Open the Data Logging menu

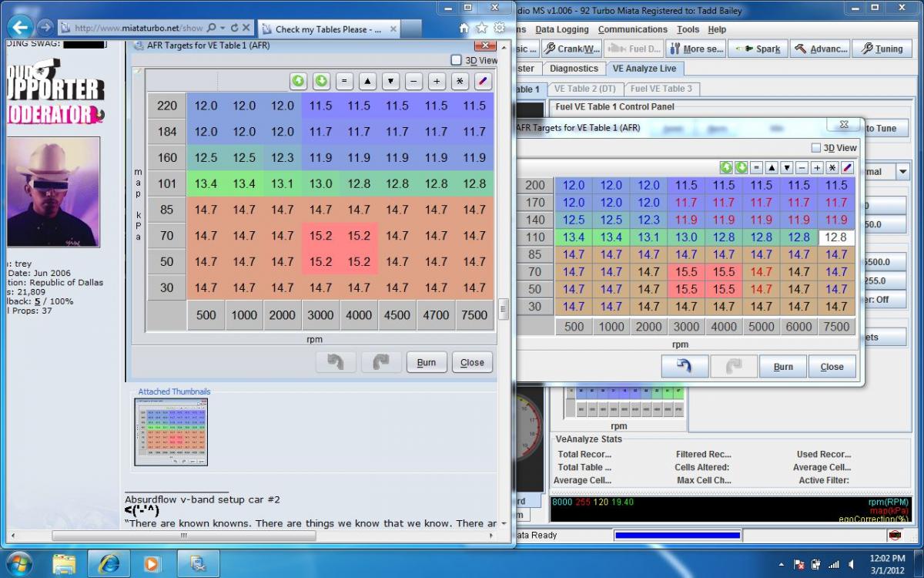[561, 29]
